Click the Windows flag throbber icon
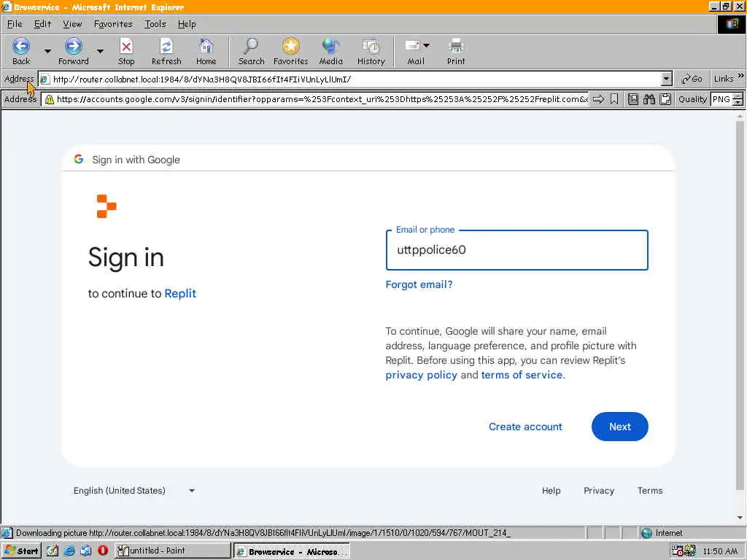Image resolution: width=747 pixels, height=560 pixels. (732, 24)
